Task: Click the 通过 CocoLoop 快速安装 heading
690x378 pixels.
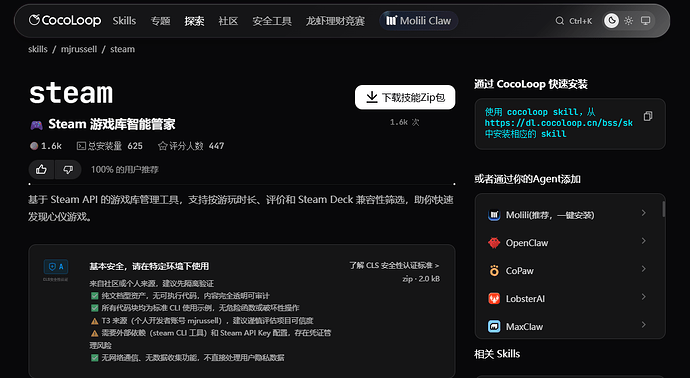Action: pyautogui.click(x=531, y=84)
